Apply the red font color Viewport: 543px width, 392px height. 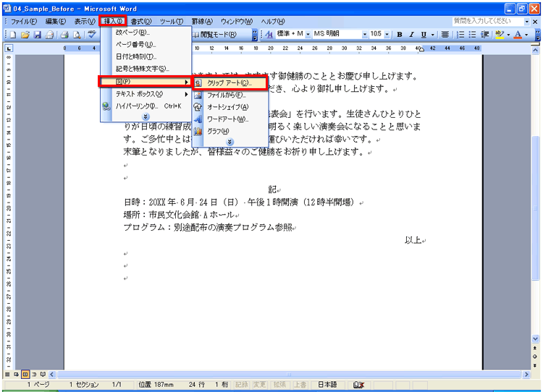coord(518,34)
